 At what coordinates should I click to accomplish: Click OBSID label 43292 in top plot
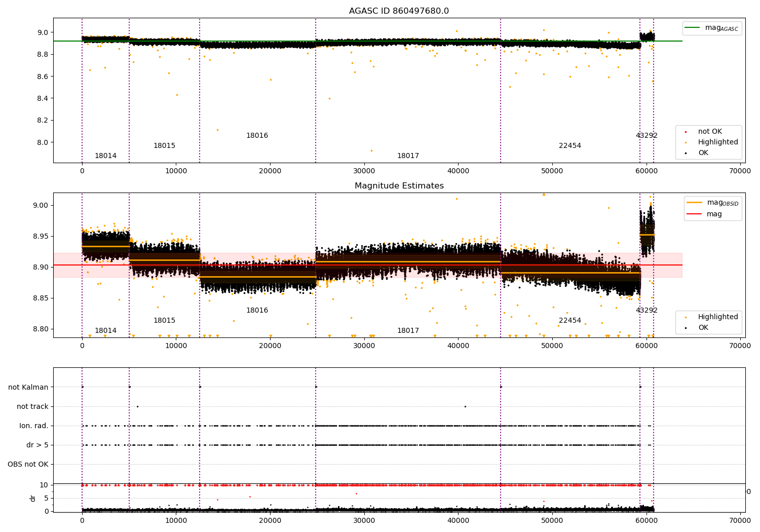pyautogui.click(x=647, y=136)
